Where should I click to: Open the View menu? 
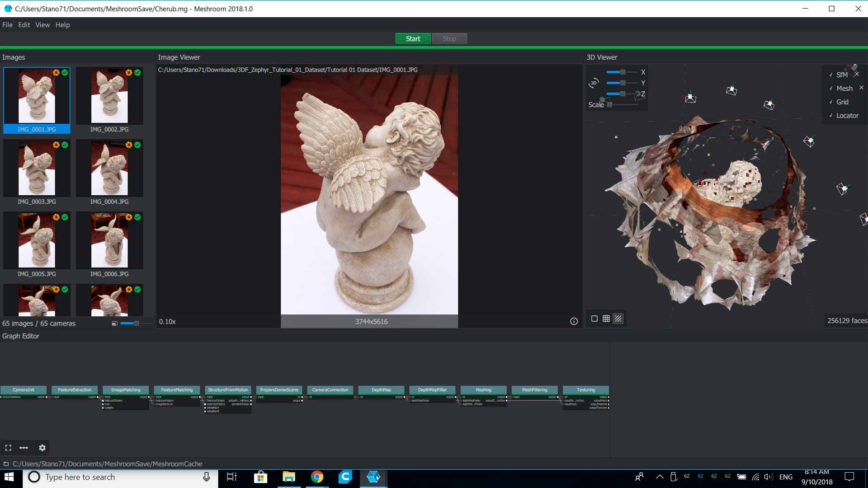(42, 25)
